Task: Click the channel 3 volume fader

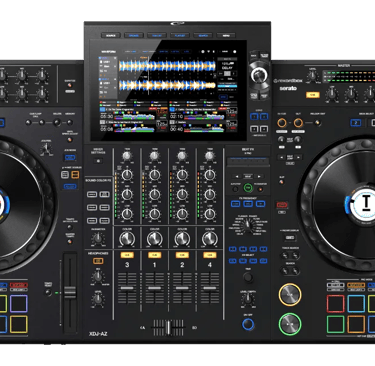Action: (x=127, y=288)
